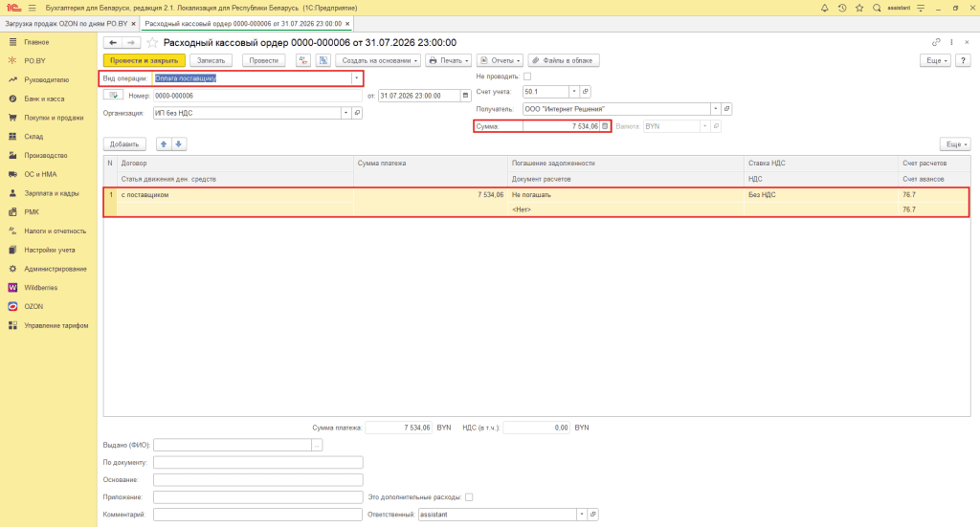Select table cell с поставщиком
The width and height of the screenshot is (980, 527).
(x=235, y=195)
